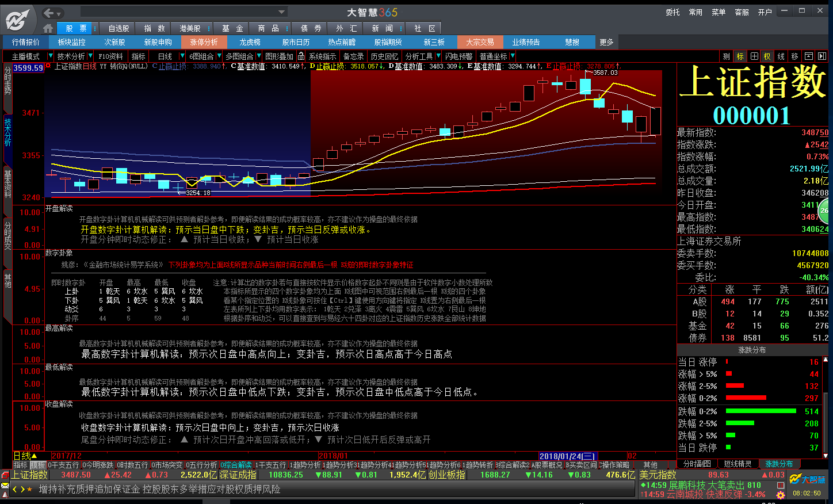The height and width of the screenshot is (504, 833).
Task: Open the 基金 tab
Action: coord(232,28)
